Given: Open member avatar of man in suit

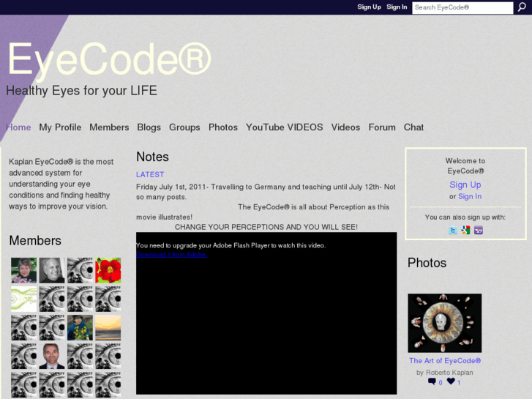Looking at the screenshot, I should 51,356.
